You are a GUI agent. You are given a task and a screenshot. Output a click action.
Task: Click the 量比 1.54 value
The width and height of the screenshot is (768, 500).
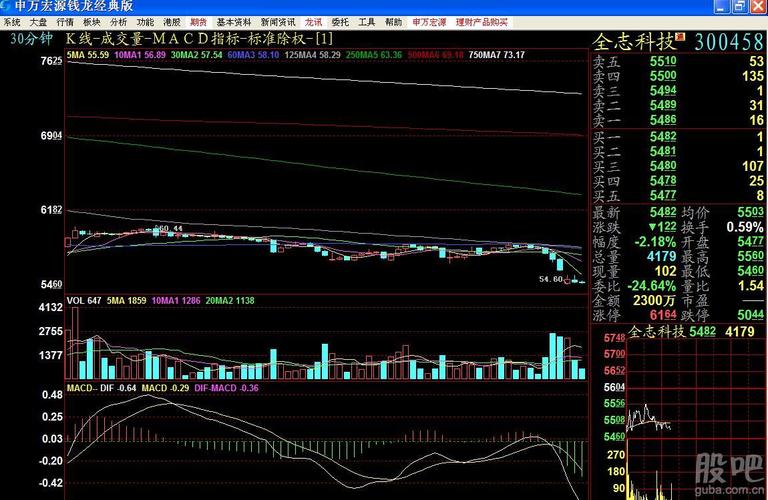(x=752, y=286)
